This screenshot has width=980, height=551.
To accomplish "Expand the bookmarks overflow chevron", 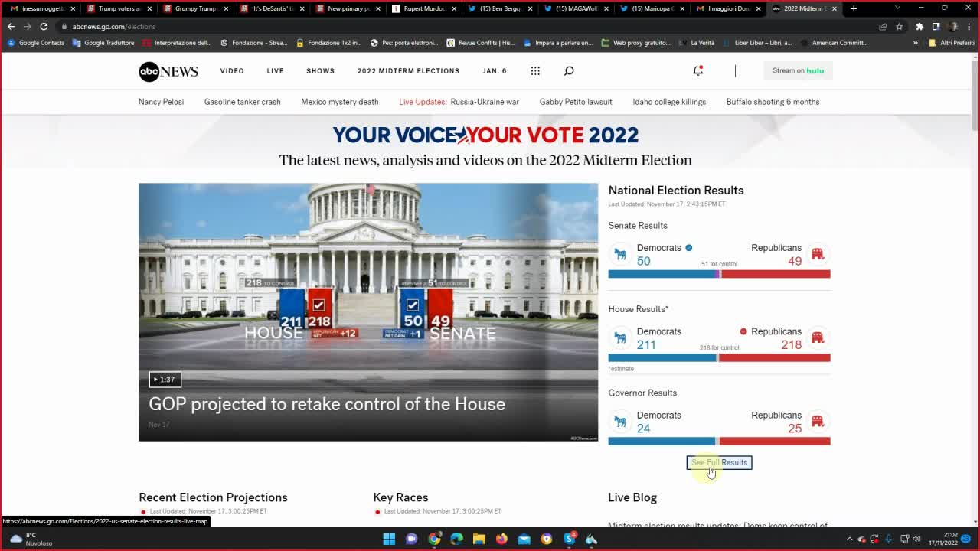I will [916, 43].
